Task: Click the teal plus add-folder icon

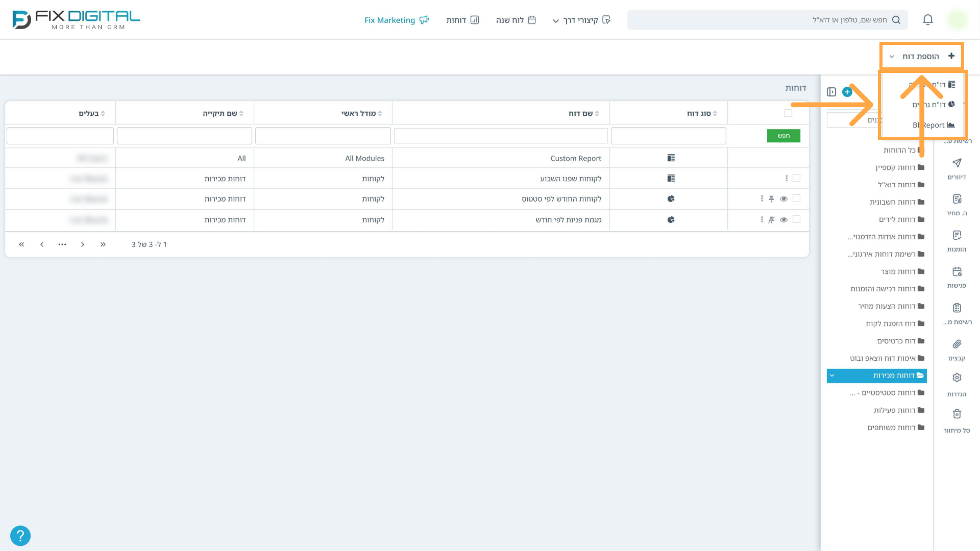Action: point(847,92)
